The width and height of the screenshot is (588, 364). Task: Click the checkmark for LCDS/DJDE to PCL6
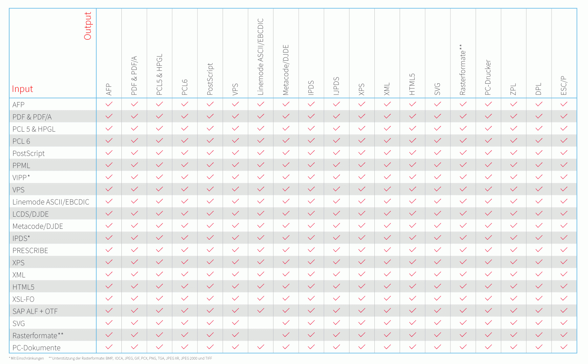click(x=185, y=213)
